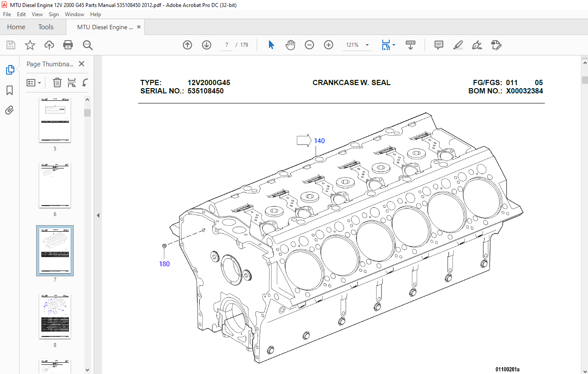Screen dimensions: 588x374
Task: Print the document using the printer icon
Action: pyautogui.click(x=68, y=45)
